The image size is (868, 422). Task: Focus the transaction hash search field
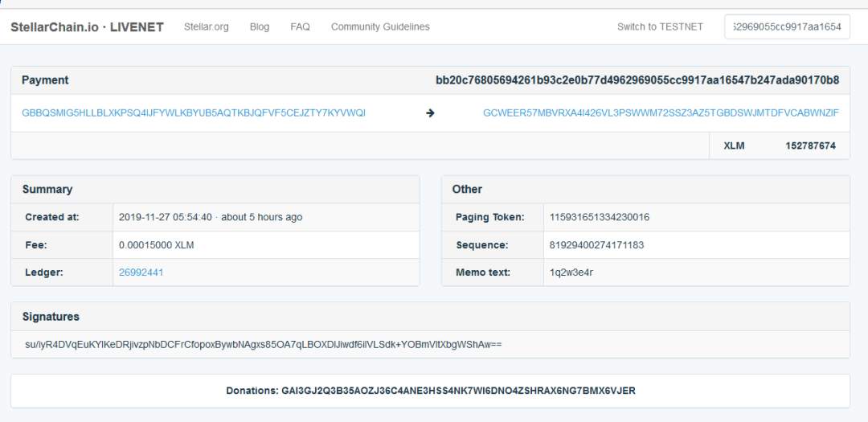(x=787, y=27)
